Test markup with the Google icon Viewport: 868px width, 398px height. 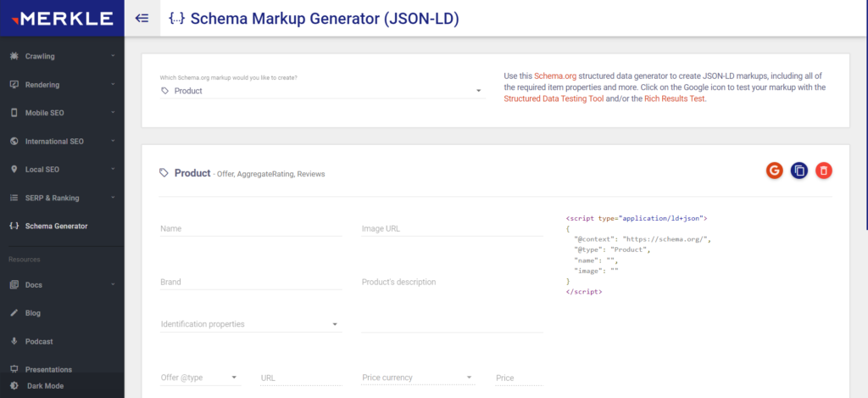click(x=775, y=171)
